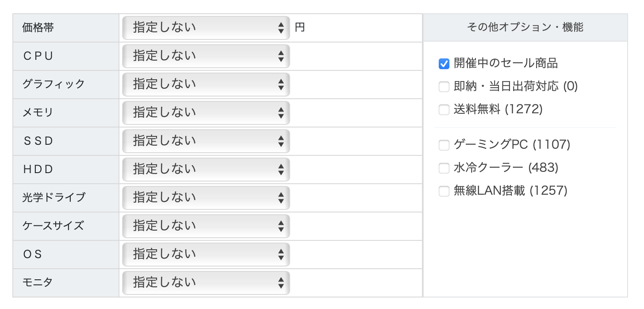Open the 価格帯 price range dropdown
Viewport: 644px width, 309px height.
(206, 28)
